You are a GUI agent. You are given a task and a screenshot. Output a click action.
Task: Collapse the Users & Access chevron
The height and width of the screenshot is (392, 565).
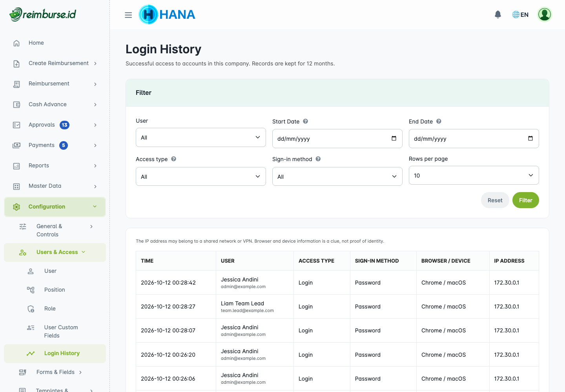tap(84, 252)
